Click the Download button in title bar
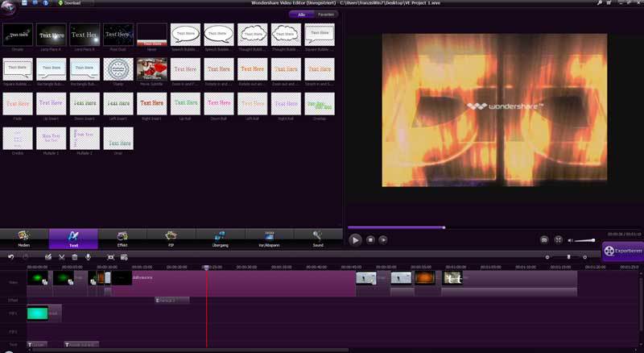This screenshot has width=644, height=353. [x=70, y=3]
